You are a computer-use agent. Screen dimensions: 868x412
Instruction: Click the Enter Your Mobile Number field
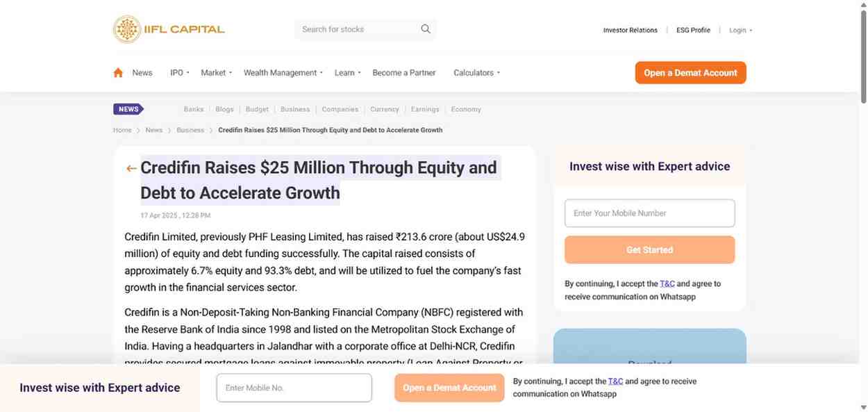(649, 213)
